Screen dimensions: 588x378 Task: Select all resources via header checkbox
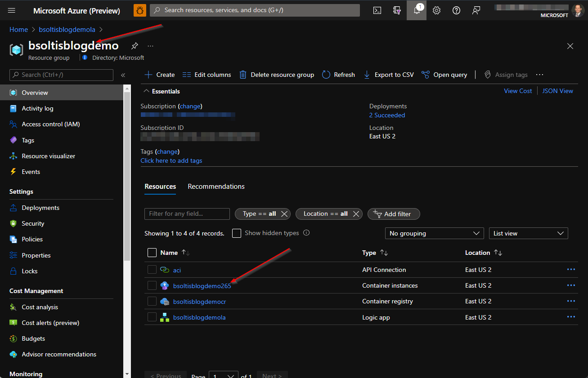[152, 253]
